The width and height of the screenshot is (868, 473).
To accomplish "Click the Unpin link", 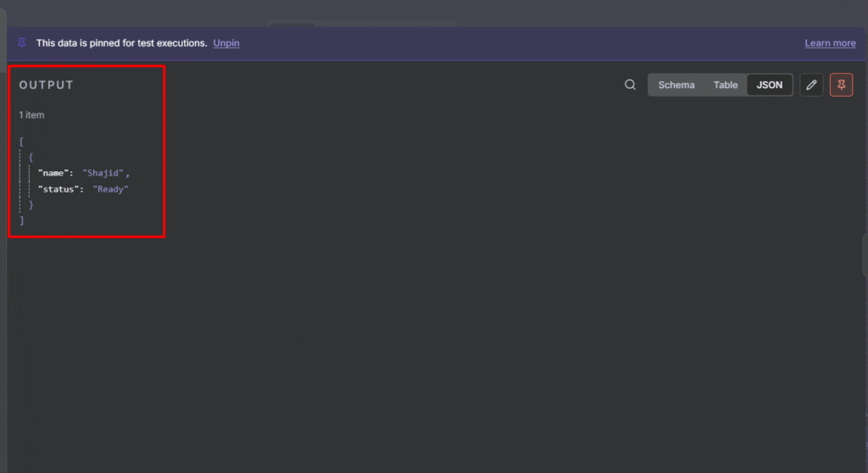I will coord(226,43).
